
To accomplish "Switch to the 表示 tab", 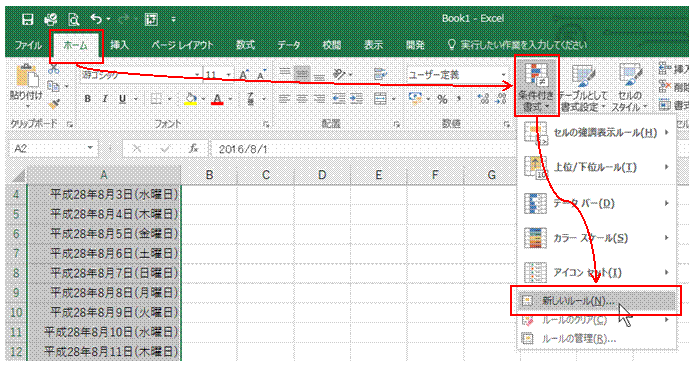I will click(373, 45).
